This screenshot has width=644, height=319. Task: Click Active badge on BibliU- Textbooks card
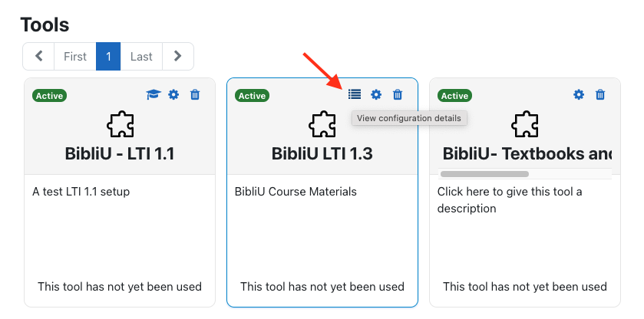(454, 96)
